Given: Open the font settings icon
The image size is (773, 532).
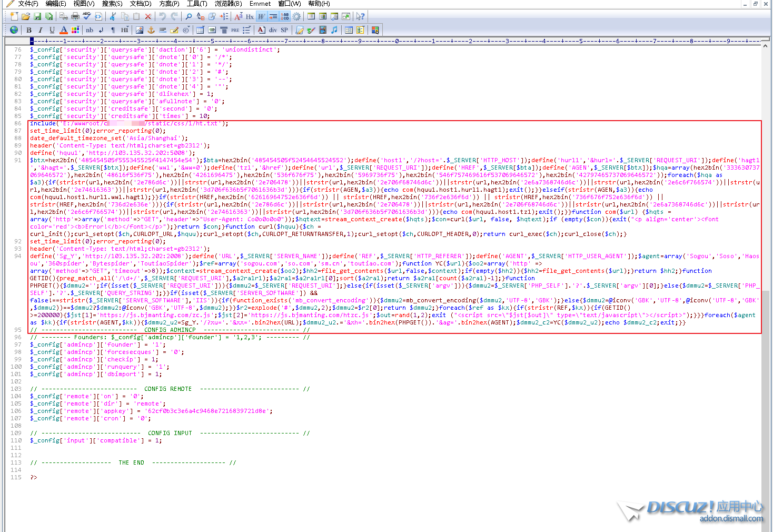Looking at the screenshot, I should point(239,16).
